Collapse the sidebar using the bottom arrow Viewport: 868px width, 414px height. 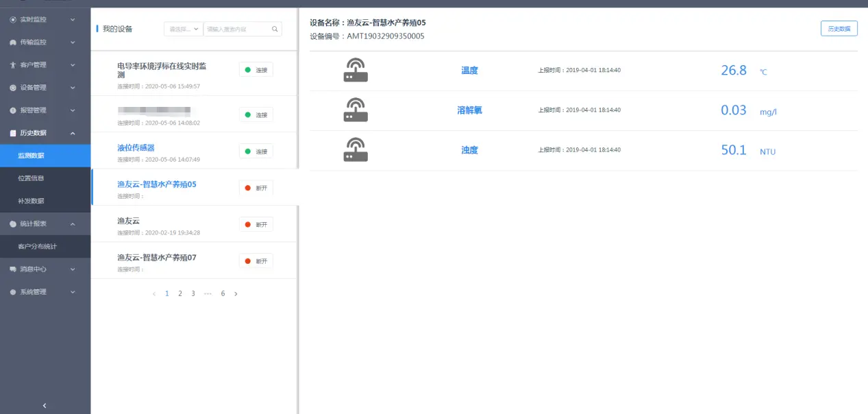(x=45, y=405)
